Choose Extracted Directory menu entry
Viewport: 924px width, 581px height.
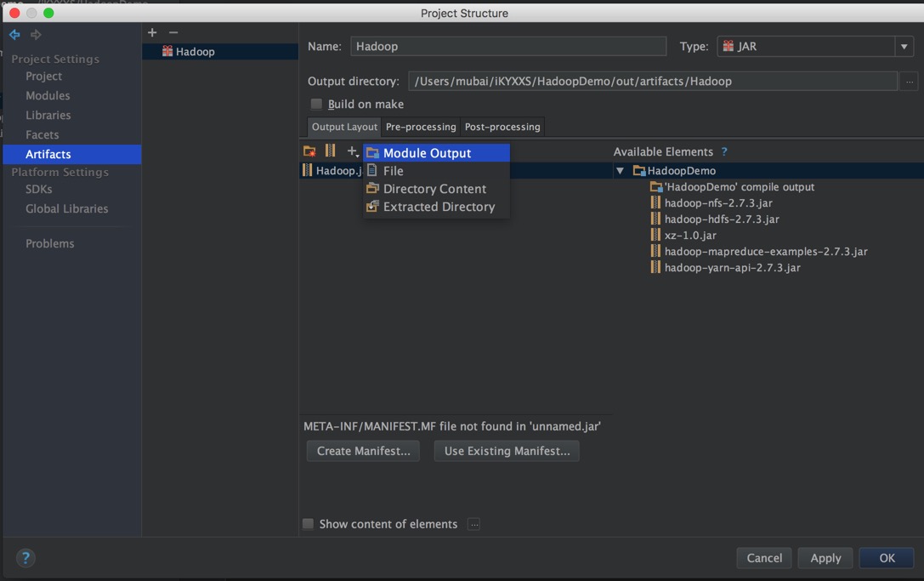(439, 207)
